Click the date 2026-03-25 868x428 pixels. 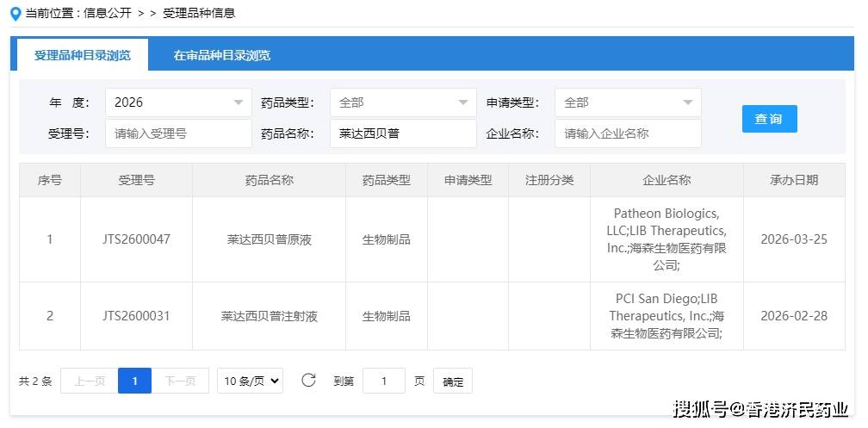point(794,239)
